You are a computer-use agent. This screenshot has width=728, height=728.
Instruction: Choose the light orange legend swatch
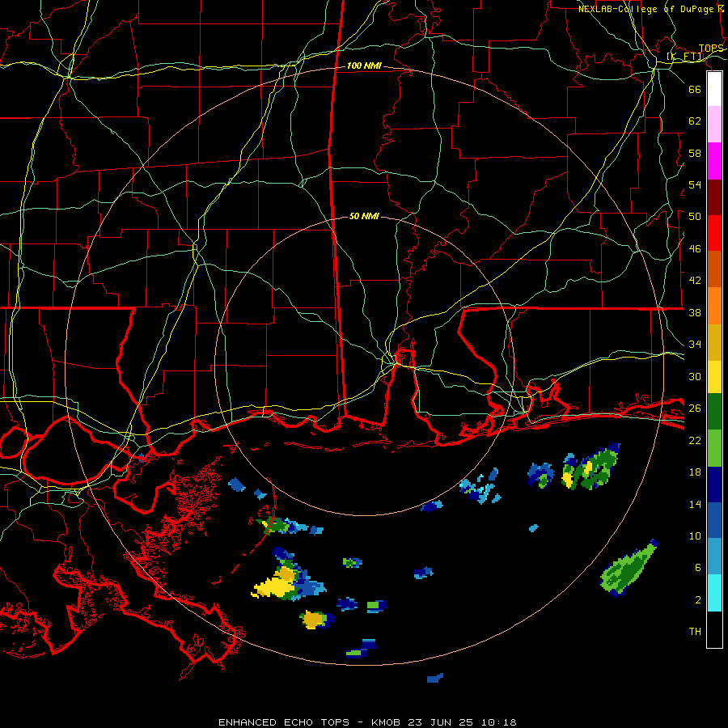[x=714, y=306]
